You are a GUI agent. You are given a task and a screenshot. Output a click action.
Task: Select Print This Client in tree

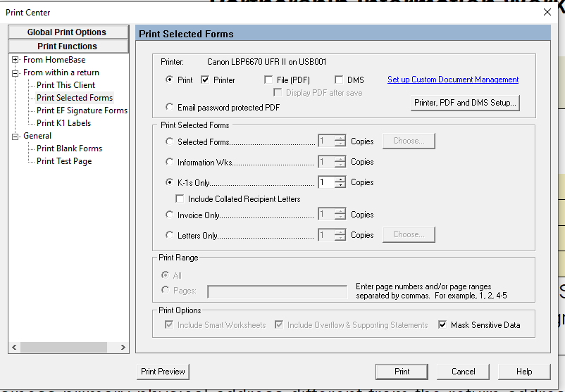coord(66,85)
